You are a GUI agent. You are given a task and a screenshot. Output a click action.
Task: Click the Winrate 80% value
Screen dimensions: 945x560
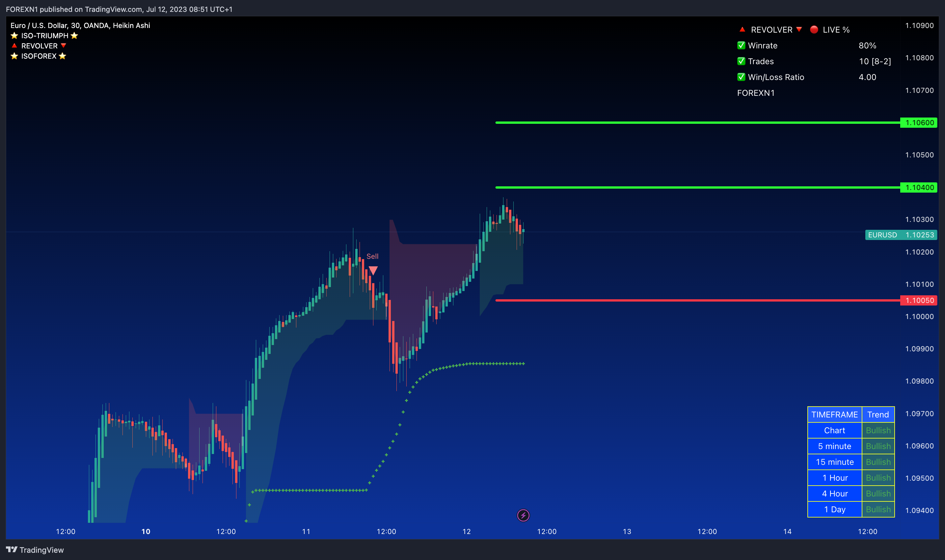(x=867, y=45)
